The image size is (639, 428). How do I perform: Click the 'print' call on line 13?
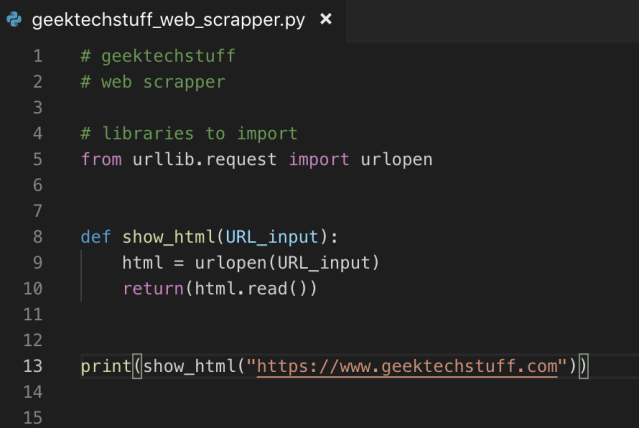pos(106,366)
